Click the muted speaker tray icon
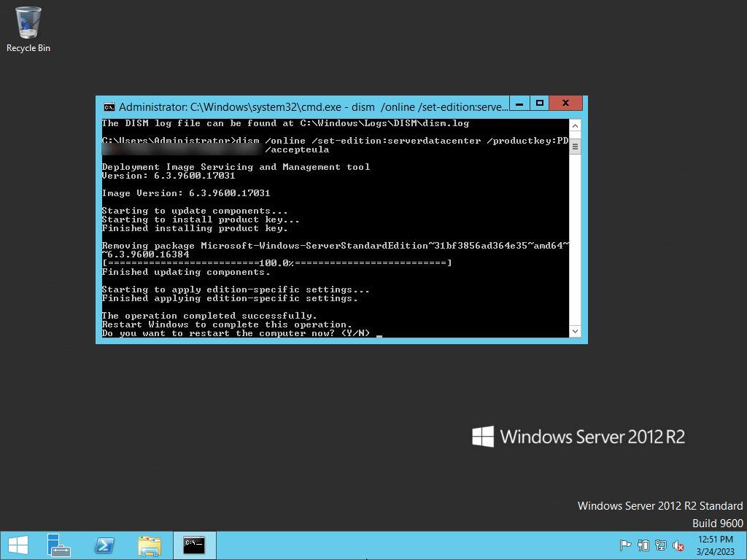Image resolution: width=747 pixels, height=560 pixels. point(678,545)
